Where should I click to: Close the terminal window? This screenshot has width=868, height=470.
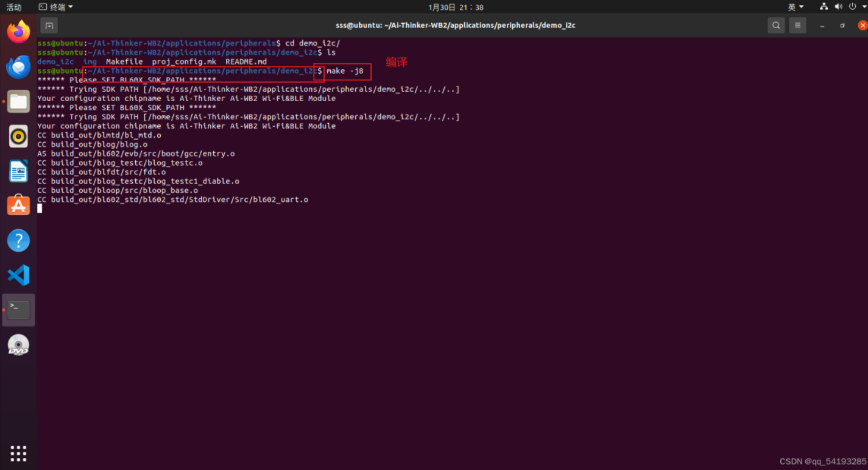(x=863, y=26)
